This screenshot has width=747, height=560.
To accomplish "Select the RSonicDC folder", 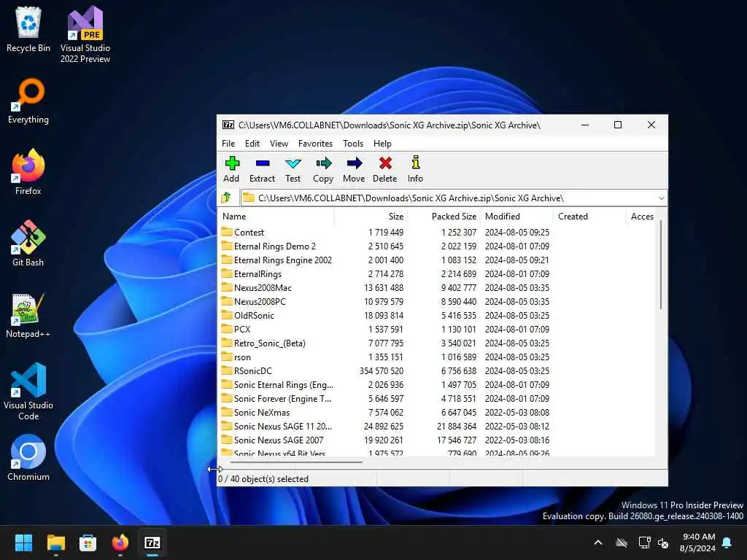I will (x=247, y=370).
